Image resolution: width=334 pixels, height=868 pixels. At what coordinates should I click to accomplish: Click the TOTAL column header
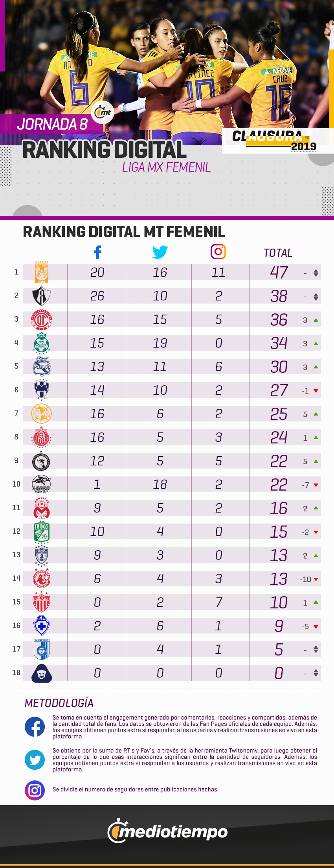click(278, 253)
